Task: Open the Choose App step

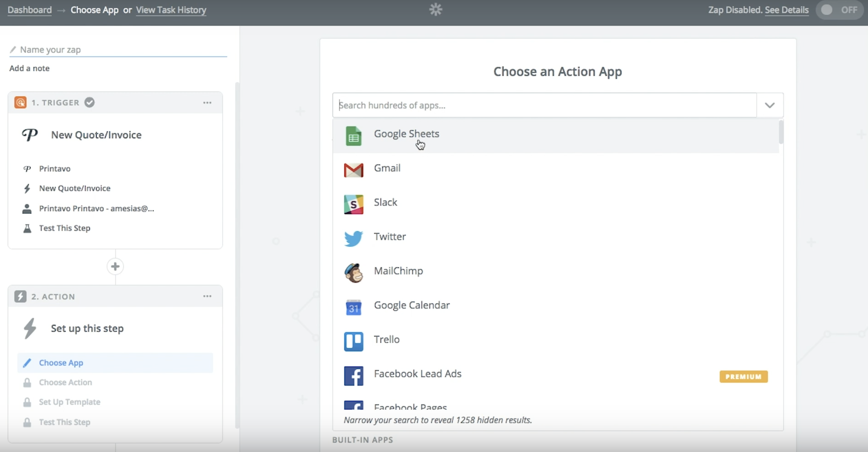Action: point(115,363)
